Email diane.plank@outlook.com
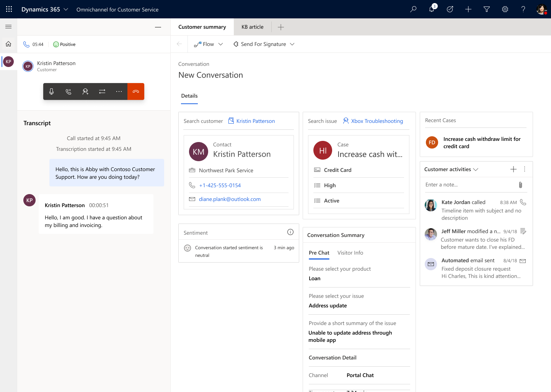Screen dimensions: 551x392 [230, 199]
